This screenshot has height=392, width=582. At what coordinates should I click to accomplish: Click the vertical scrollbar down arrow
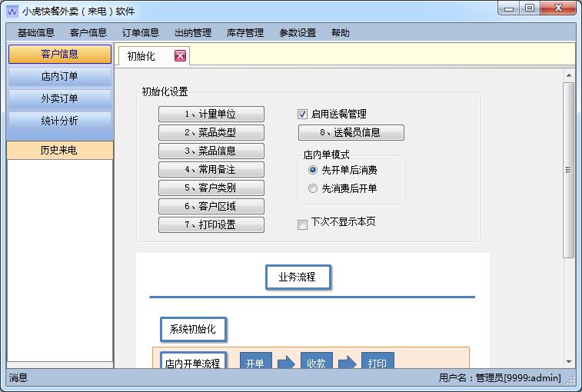pos(569,362)
